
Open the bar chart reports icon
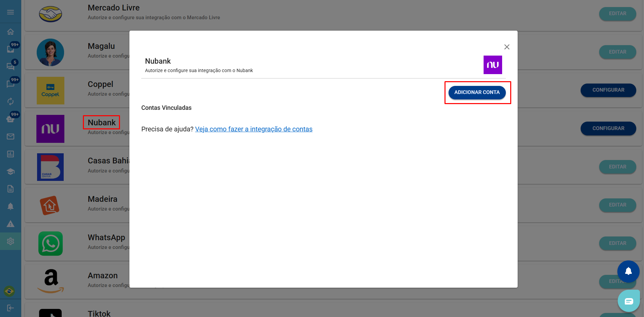click(10, 154)
